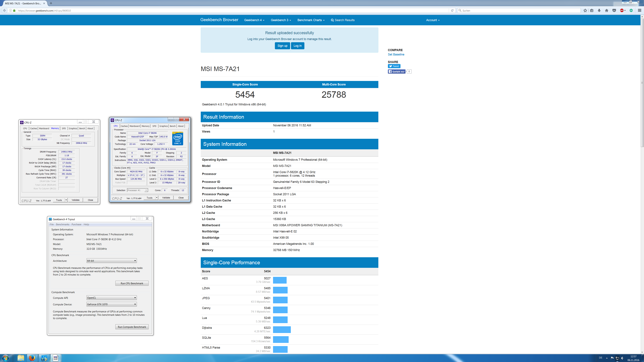644x362 pixels.
Task: Open the Architecture 64-bit dropdown
Action: point(112,261)
